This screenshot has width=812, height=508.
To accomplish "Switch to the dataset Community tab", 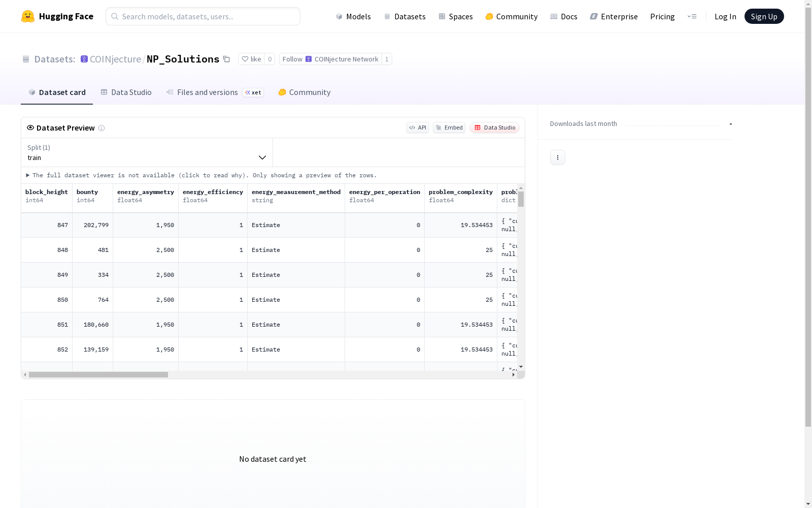I will point(304,92).
